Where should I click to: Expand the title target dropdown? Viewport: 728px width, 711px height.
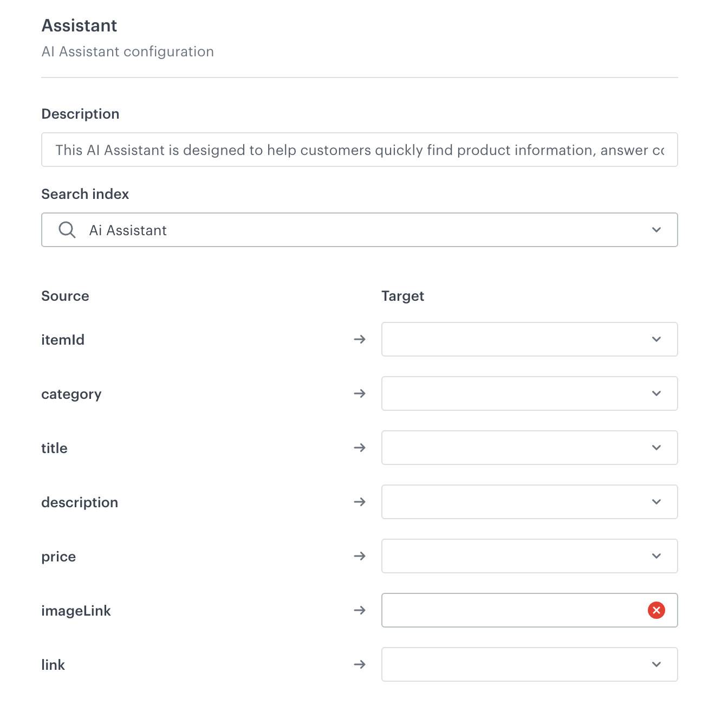point(656,448)
